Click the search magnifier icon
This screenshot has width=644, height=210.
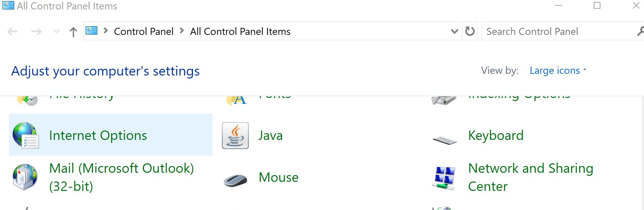click(x=640, y=31)
